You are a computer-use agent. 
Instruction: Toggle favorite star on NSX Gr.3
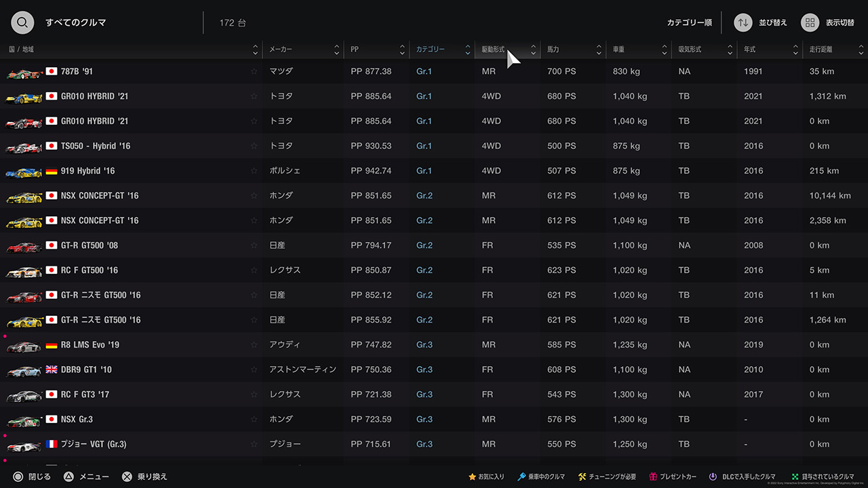pos(254,419)
